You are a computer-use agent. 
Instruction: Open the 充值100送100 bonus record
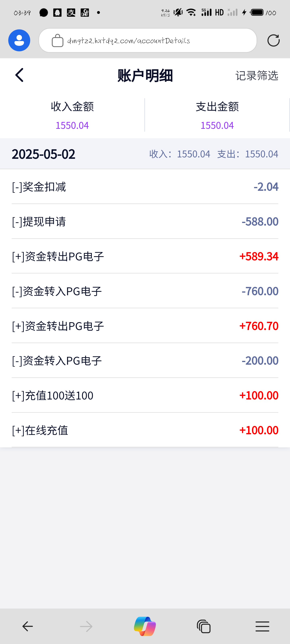(x=145, y=395)
